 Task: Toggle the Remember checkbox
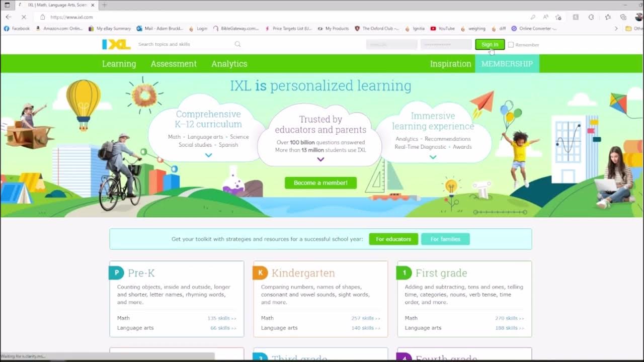511,45
